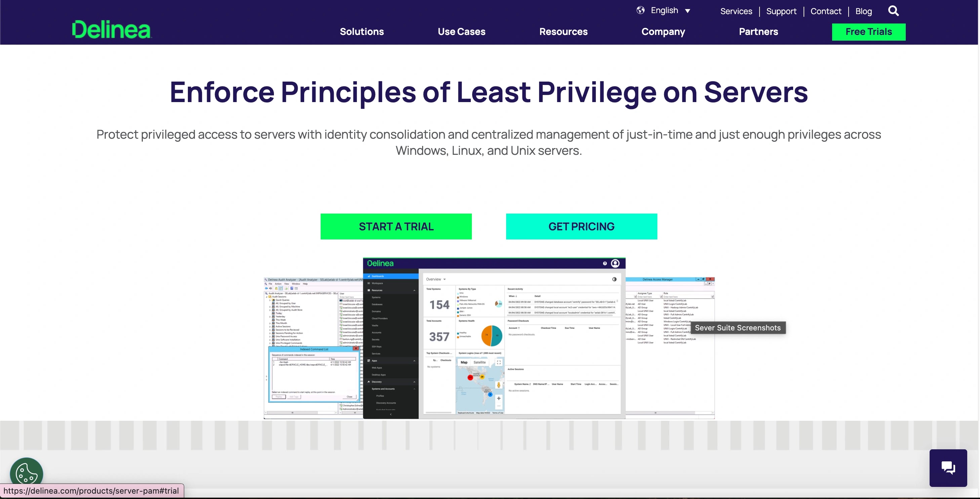
Task: Click the help question-mark icon in dashboard screenshot
Action: tap(605, 263)
